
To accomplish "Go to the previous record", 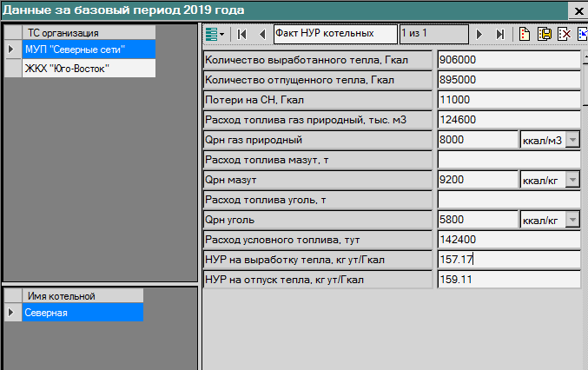I will [261, 34].
